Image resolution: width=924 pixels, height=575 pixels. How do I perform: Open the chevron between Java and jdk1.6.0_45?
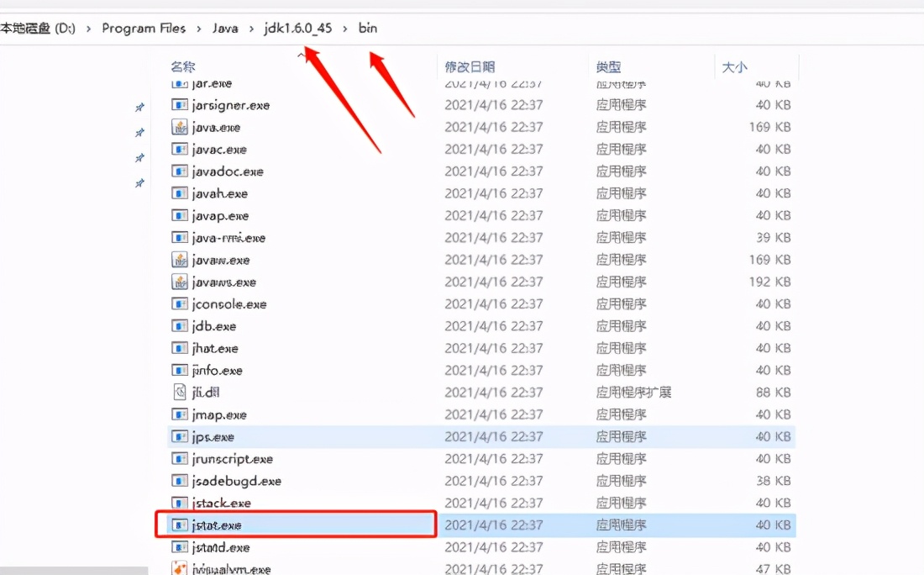pos(251,29)
